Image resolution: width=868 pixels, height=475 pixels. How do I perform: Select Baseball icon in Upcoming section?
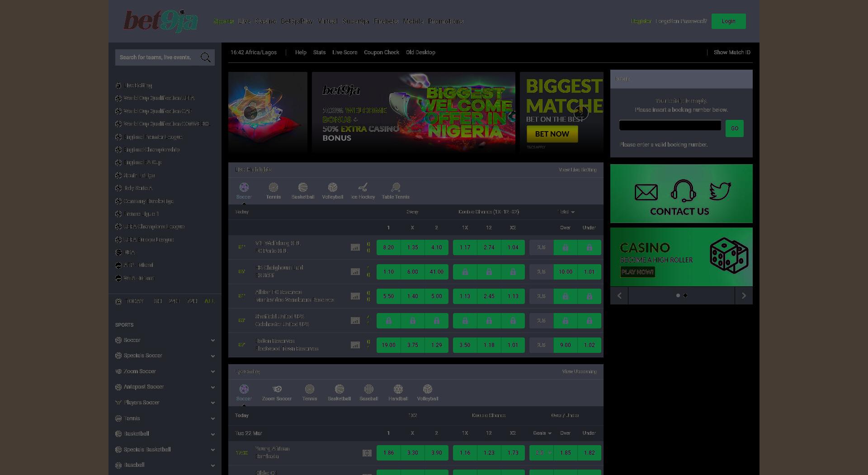tap(369, 389)
